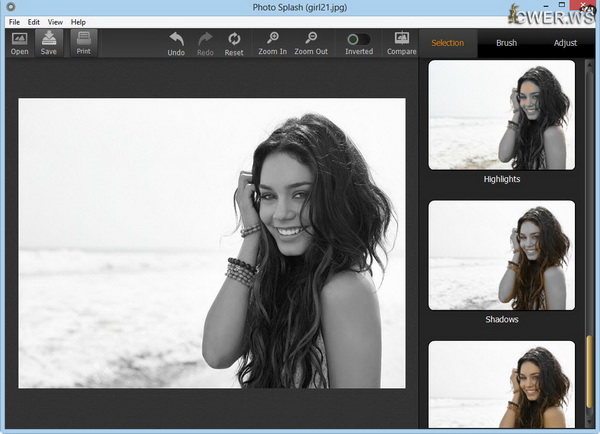Undo the last action
This screenshot has width=600, height=434.
click(176, 44)
